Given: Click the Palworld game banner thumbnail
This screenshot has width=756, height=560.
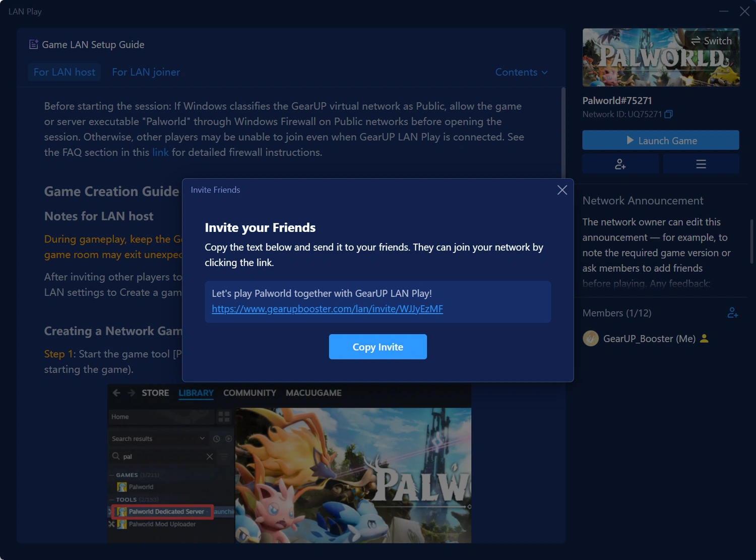Looking at the screenshot, I should [660, 57].
